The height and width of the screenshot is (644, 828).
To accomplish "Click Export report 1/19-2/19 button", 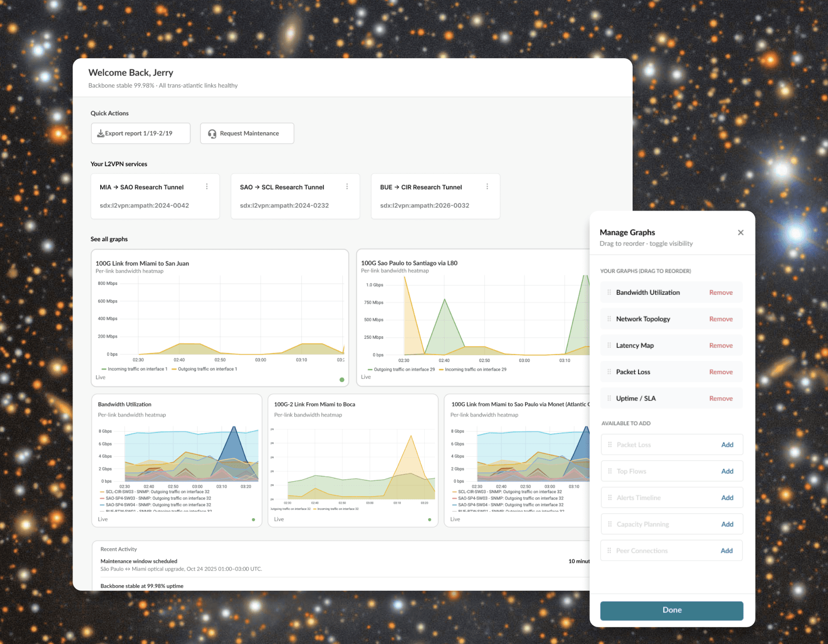I will (x=141, y=134).
